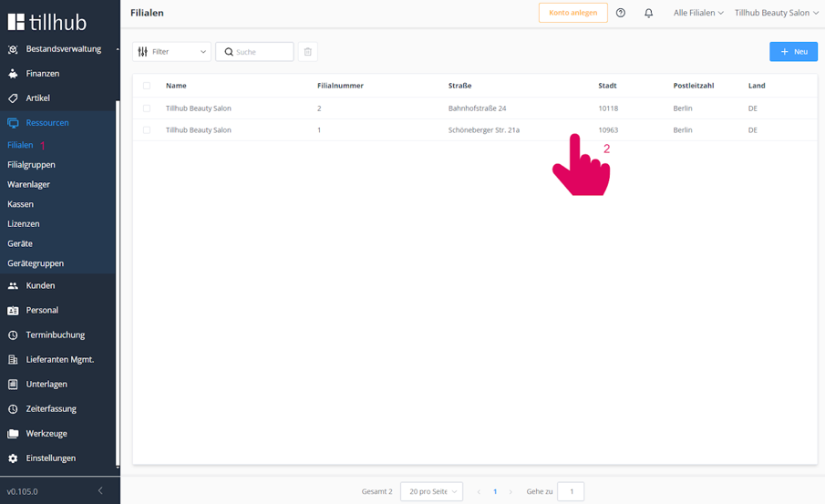The height and width of the screenshot is (504, 825).
Task: Click the Neu button
Action: tap(793, 52)
